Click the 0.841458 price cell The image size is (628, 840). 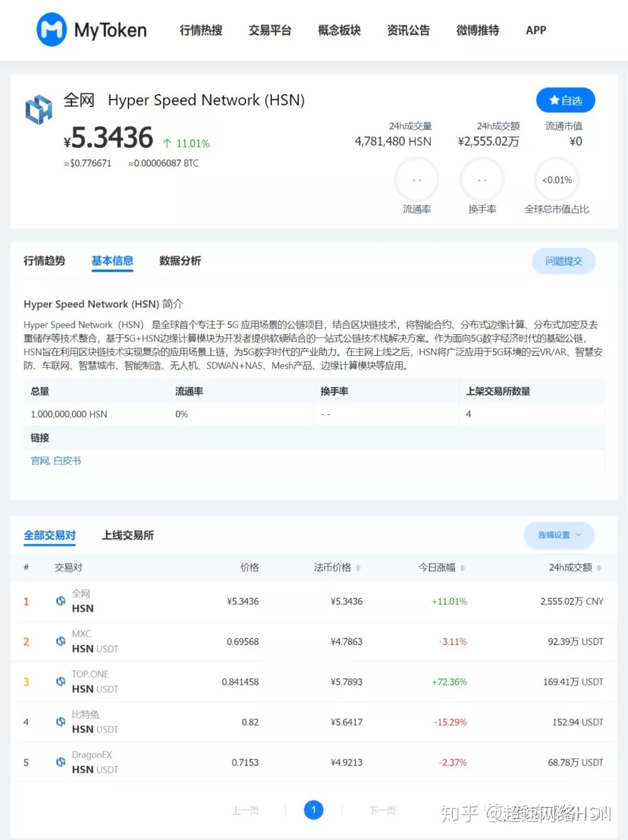pyautogui.click(x=240, y=682)
